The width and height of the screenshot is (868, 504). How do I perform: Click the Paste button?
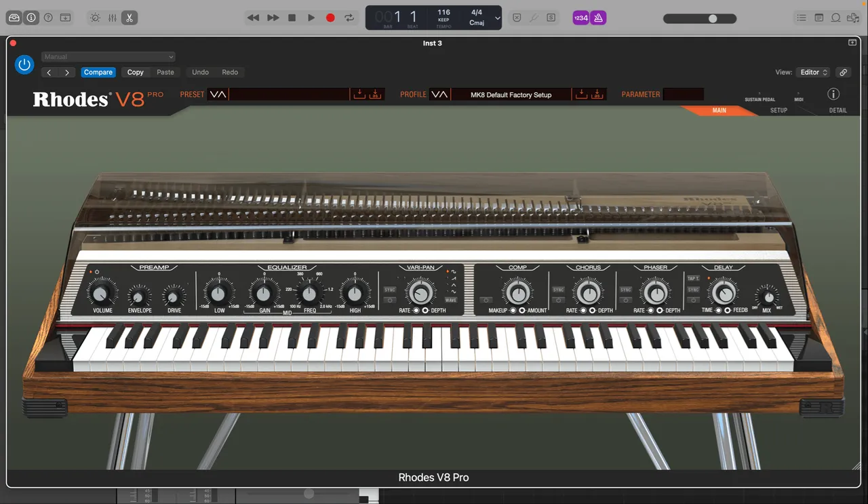(x=165, y=73)
